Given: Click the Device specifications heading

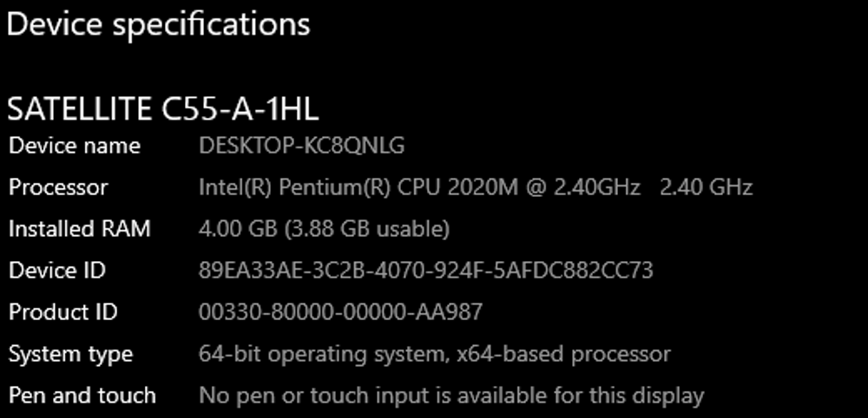Looking at the screenshot, I should pyautogui.click(x=158, y=25).
